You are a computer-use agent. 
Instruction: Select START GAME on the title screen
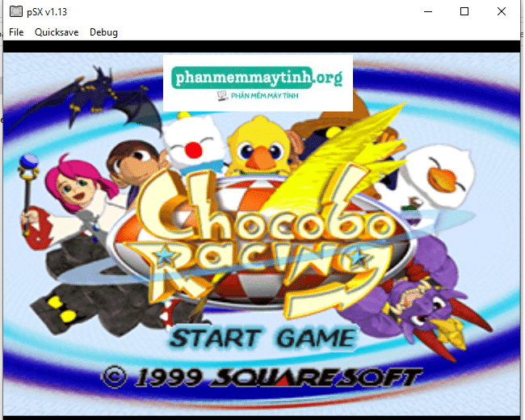[262, 338]
